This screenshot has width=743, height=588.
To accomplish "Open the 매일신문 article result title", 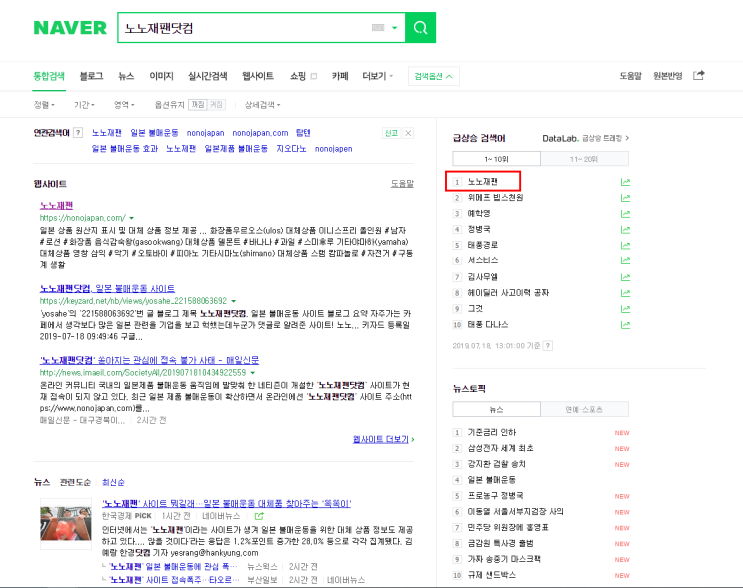I will tap(149, 360).
